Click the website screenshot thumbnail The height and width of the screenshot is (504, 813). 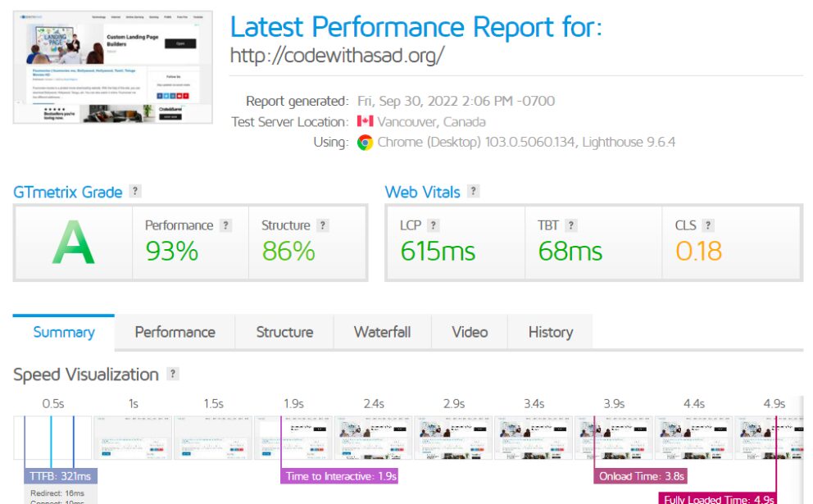point(112,67)
